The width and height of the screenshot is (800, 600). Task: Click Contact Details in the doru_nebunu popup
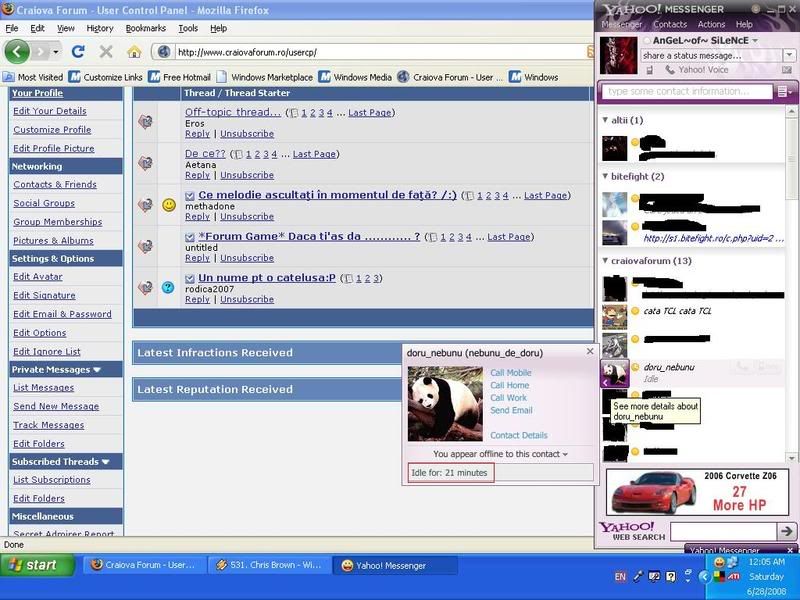519,435
